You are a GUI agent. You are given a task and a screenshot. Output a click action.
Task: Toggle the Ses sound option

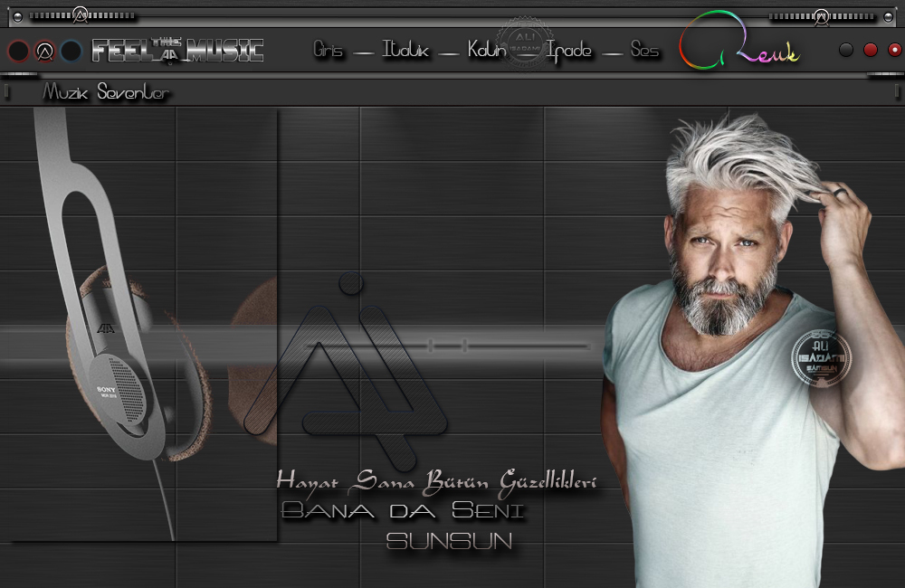(644, 51)
